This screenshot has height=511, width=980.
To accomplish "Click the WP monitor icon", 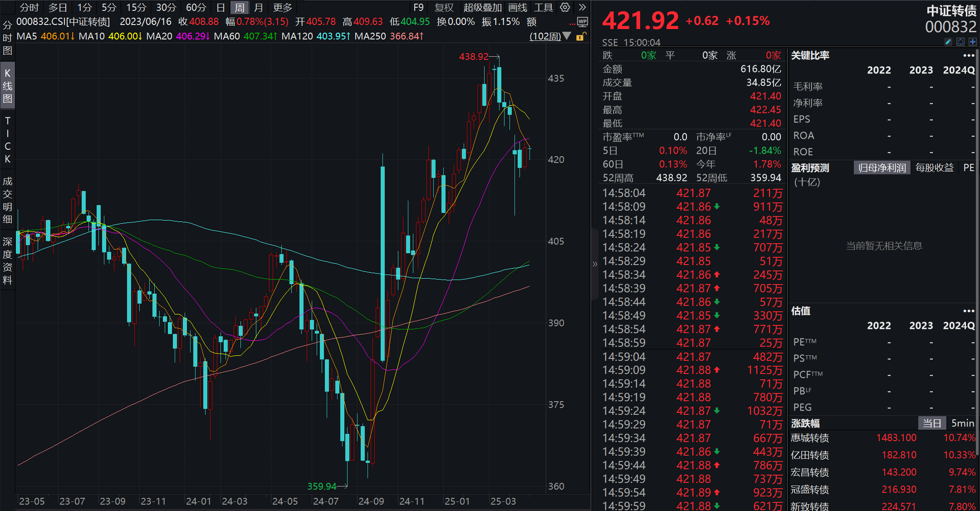I will coord(583,22).
